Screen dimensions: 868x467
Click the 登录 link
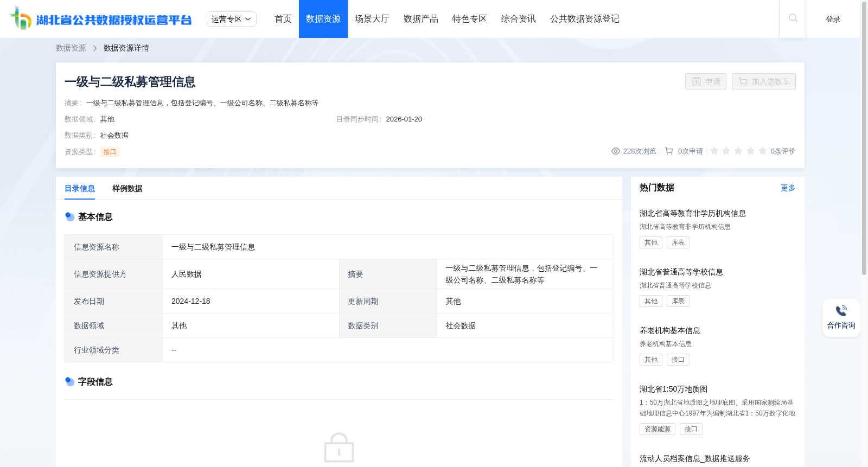pos(833,19)
